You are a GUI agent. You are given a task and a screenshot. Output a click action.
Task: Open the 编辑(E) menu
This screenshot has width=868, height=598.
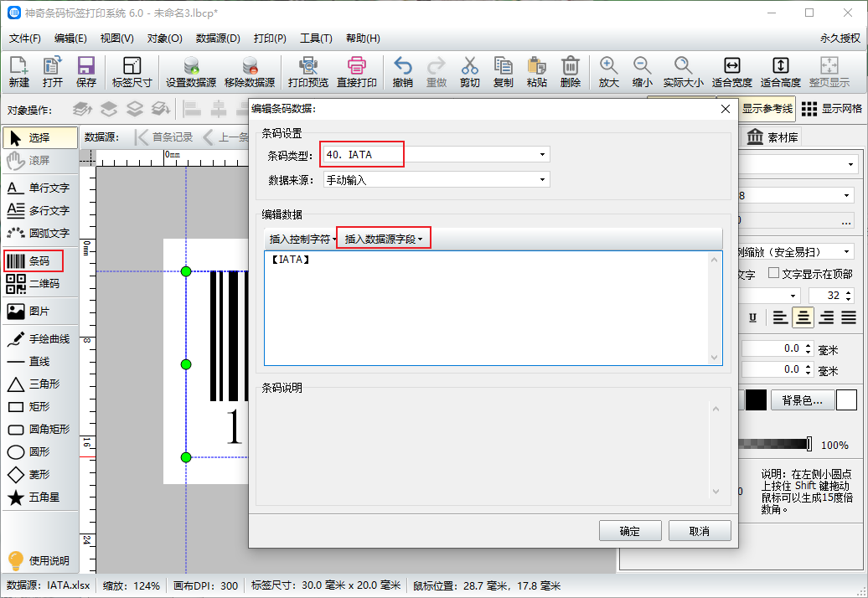(70, 39)
